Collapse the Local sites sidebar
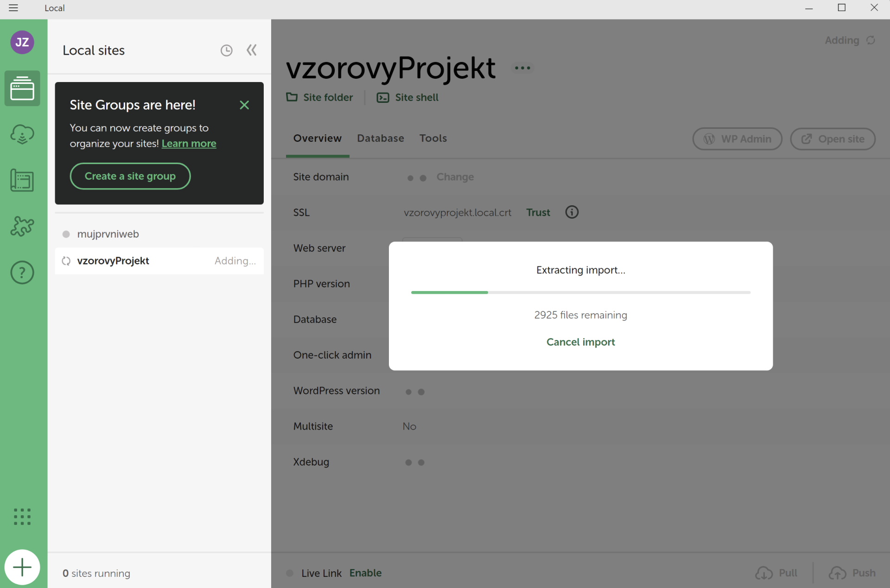Viewport: 890px width, 588px height. click(252, 50)
